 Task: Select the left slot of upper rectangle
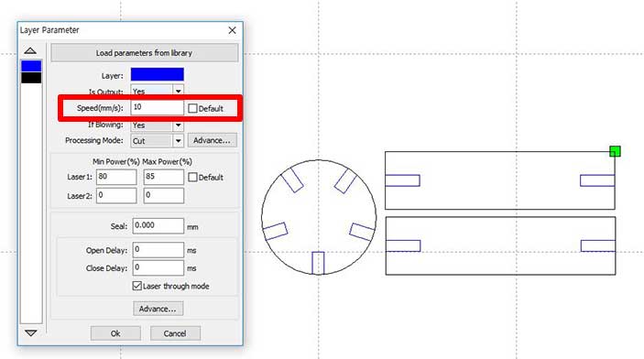click(x=402, y=180)
